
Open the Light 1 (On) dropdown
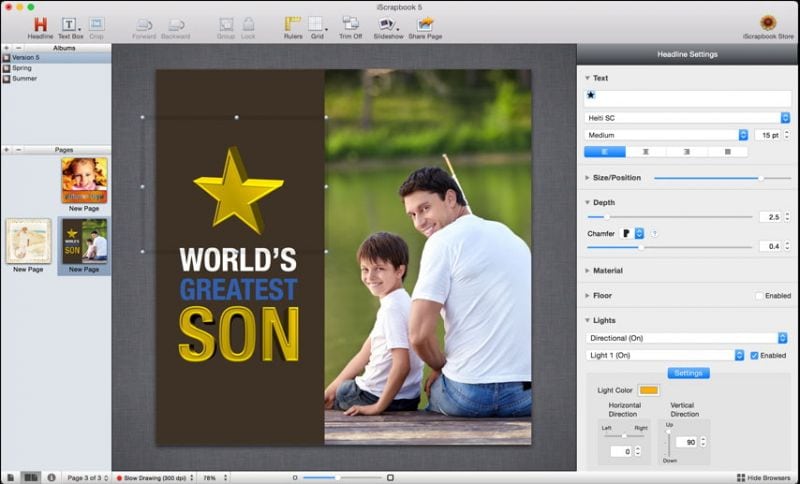point(665,355)
